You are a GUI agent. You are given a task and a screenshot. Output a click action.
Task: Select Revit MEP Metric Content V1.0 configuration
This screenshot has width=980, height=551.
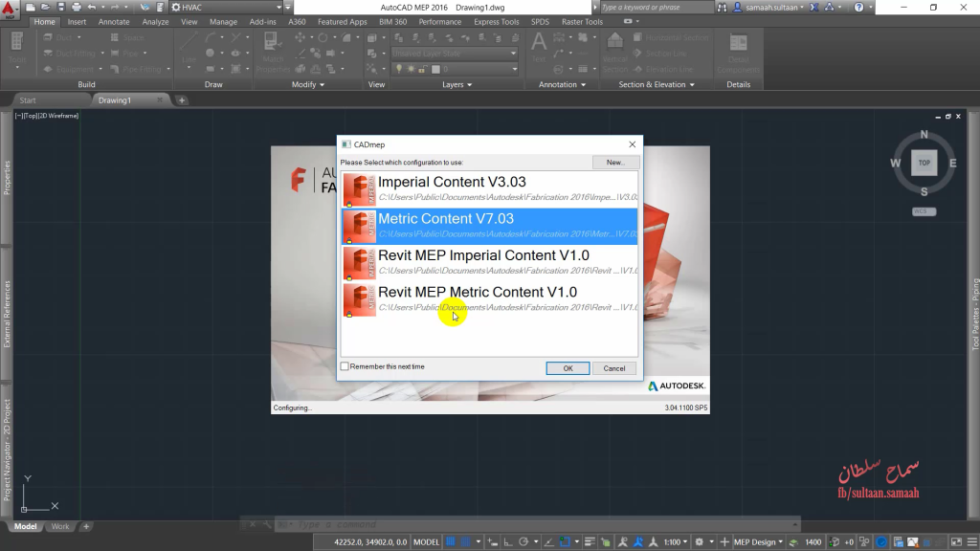click(490, 299)
